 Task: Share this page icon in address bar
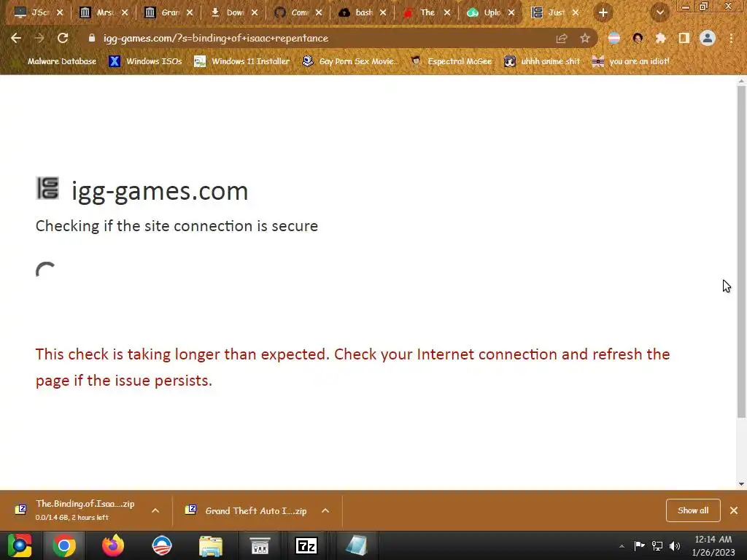562,38
